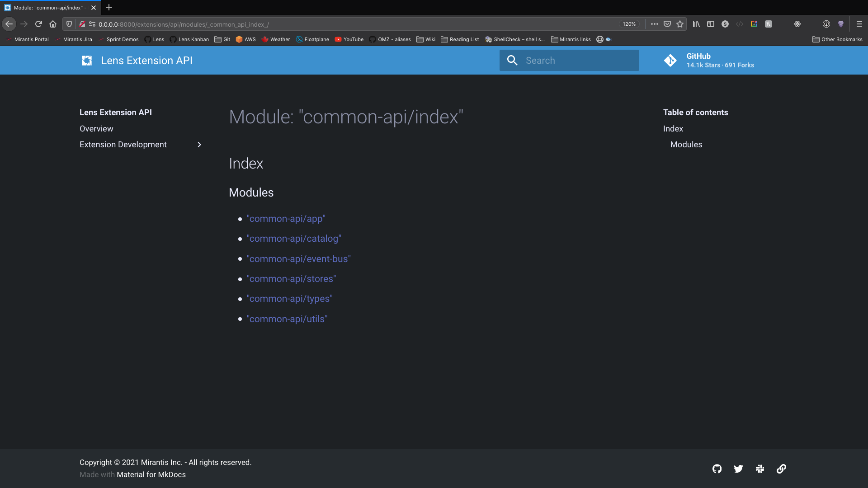This screenshot has height=488, width=868.
Task: Jump to Index in table of contents
Action: [673, 129]
